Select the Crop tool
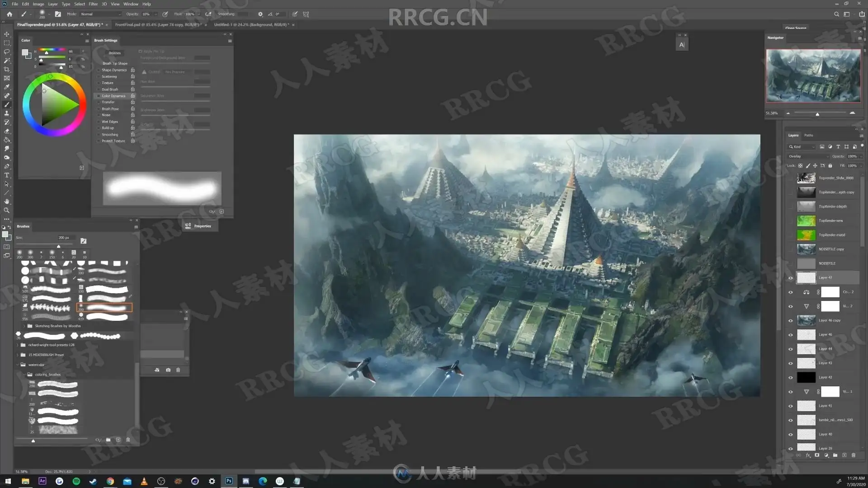The height and width of the screenshot is (488, 868). point(7,69)
